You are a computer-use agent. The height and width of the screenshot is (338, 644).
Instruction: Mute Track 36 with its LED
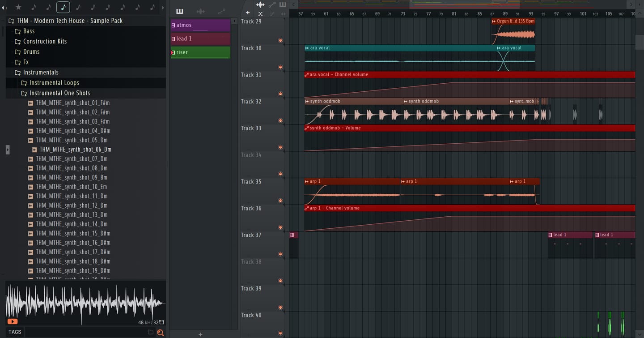280,227
